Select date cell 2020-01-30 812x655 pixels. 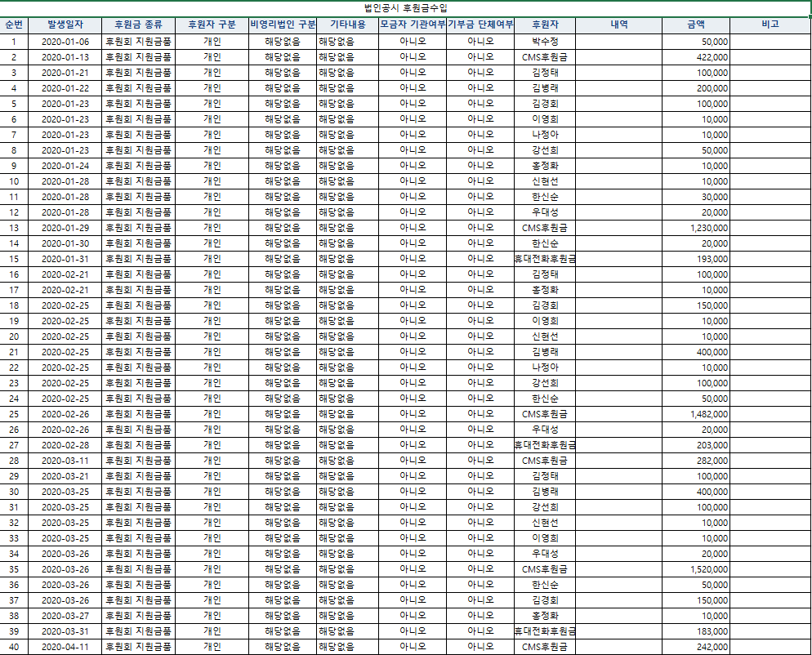[x=65, y=244]
